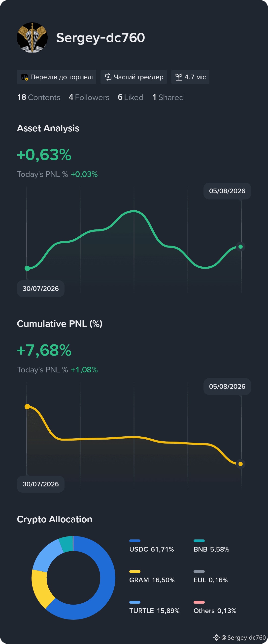268x644 pixels.
Task: Select the Cumulative PNL yellow end point
Action: pyautogui.click(x=240, y=464)
